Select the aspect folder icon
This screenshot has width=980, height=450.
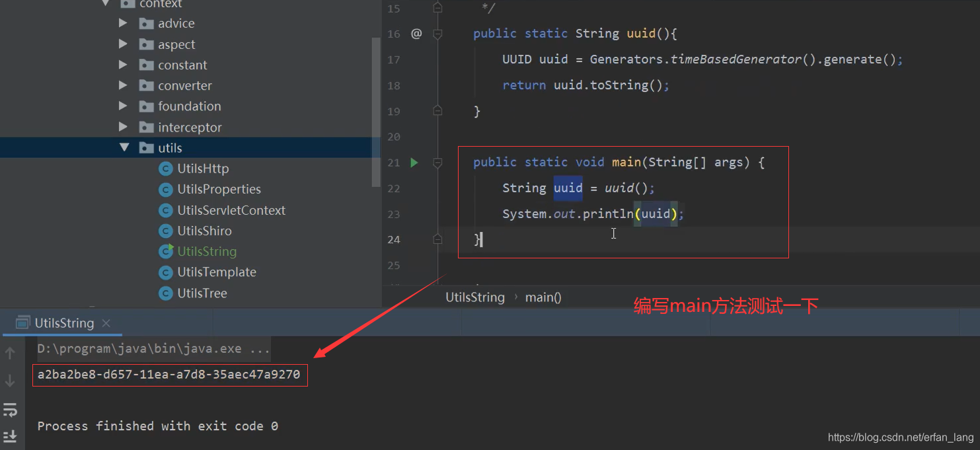pyautogui.click(x=147, y=44)
